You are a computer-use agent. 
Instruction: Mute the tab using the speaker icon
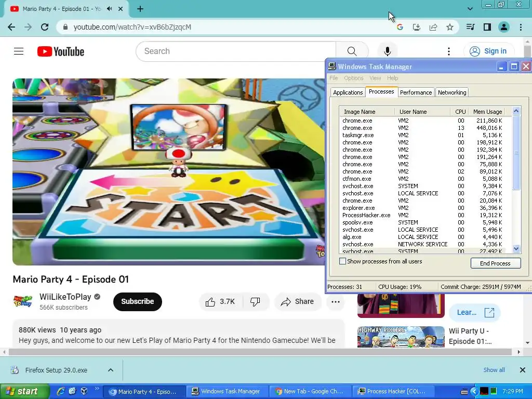click(109, 9)
